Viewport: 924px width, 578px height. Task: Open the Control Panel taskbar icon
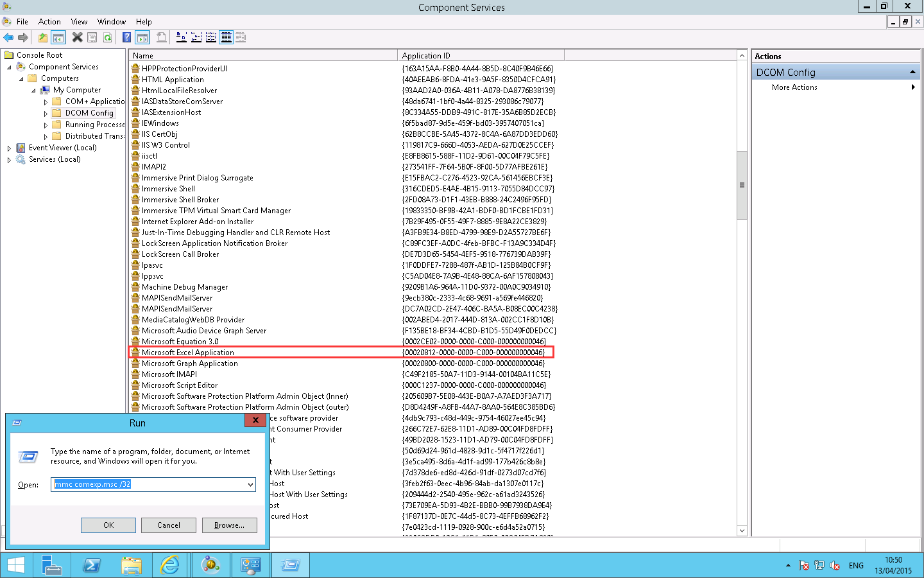point(250,565)
